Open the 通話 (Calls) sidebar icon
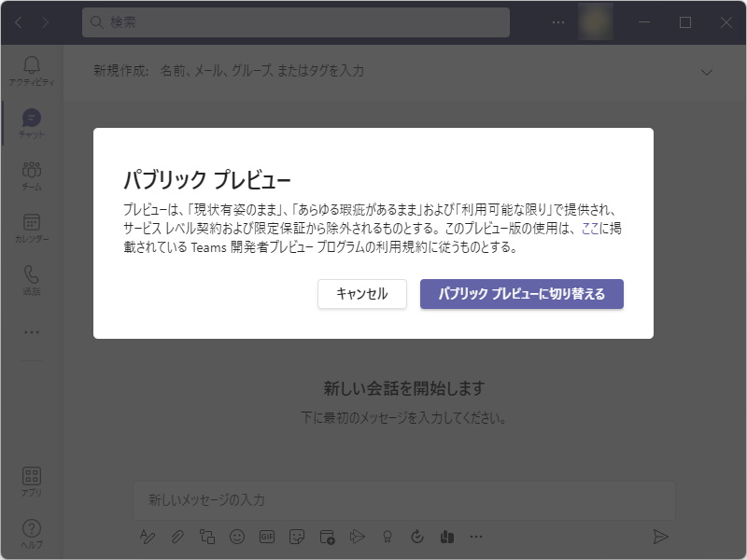This screenshot has width=747, height=560. (x=32, y=273)
